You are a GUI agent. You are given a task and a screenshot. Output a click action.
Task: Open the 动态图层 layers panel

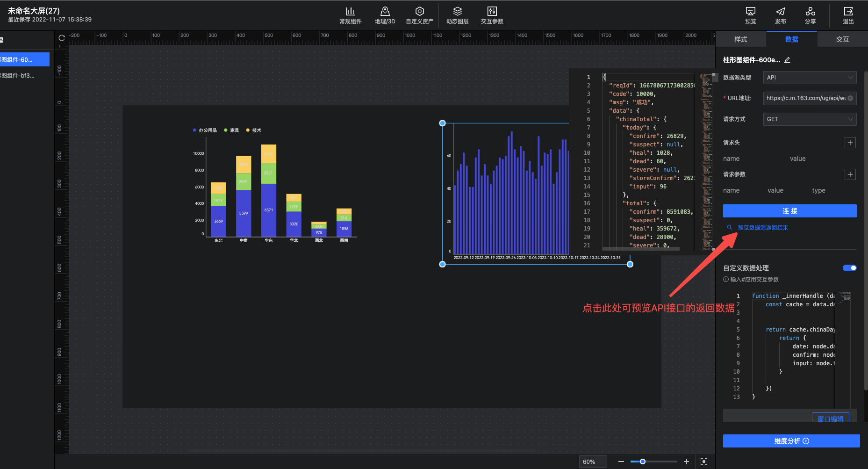pyautogui.click(x=457, y=15)
